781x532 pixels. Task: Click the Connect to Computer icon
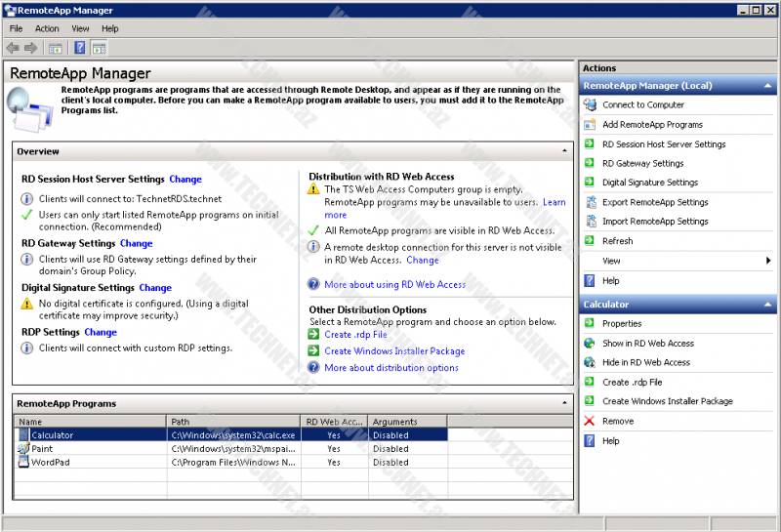point(590,104)
